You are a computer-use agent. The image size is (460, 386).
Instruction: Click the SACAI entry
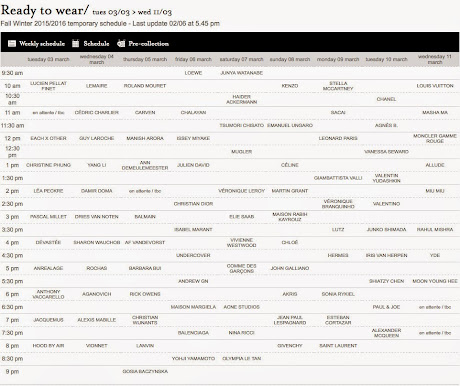(338, 112)
